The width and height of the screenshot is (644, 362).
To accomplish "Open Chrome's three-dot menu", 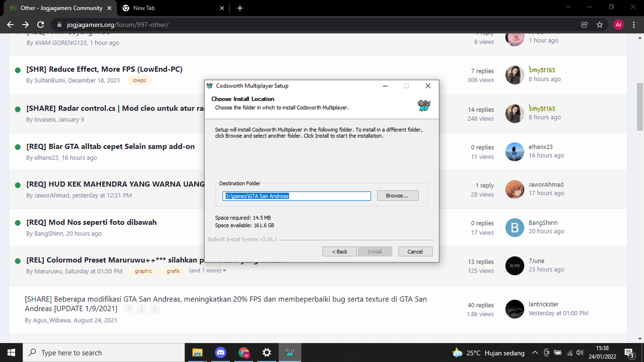I will coord(633,24).
